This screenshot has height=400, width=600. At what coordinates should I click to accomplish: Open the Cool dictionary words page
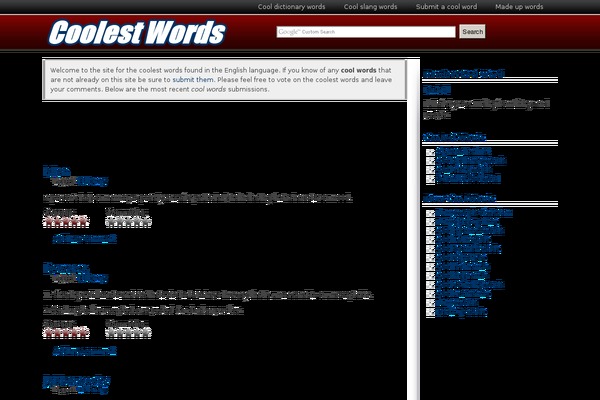tap(291, 7)
